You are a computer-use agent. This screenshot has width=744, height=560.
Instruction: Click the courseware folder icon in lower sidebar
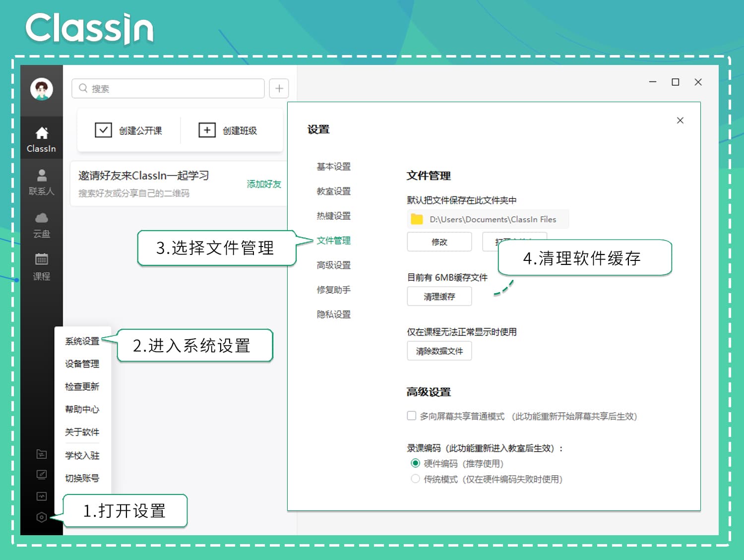(42, 454)
